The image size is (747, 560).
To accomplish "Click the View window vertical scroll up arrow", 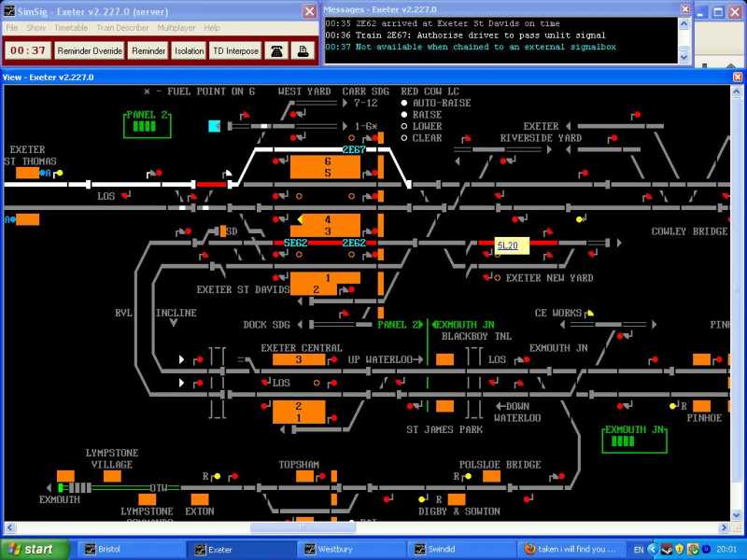I will point(736,91).
